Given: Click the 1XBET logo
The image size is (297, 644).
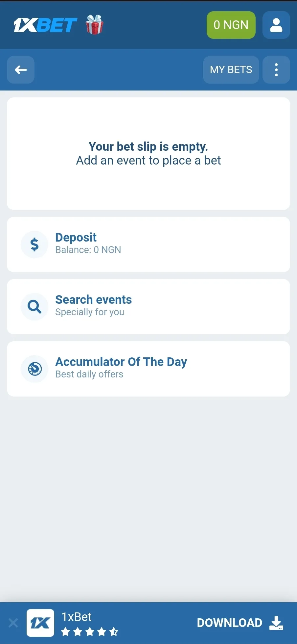Looking at the screenshot, I should [x=45, y=25].
